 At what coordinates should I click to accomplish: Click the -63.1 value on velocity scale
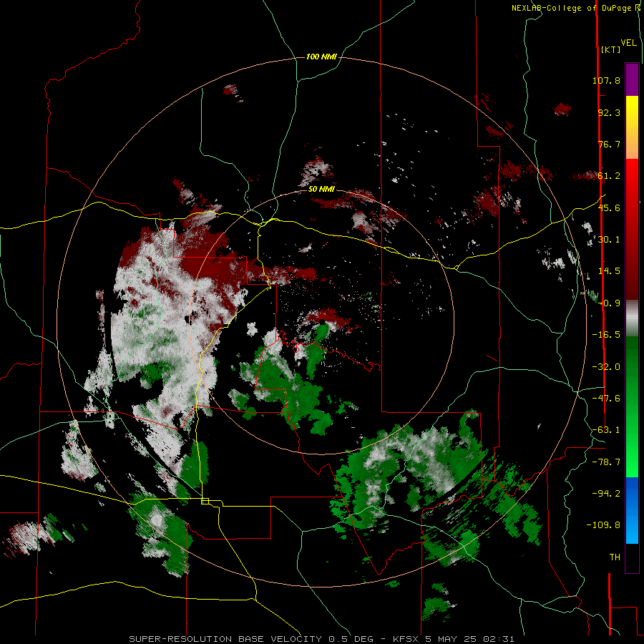tap(606, 430)
